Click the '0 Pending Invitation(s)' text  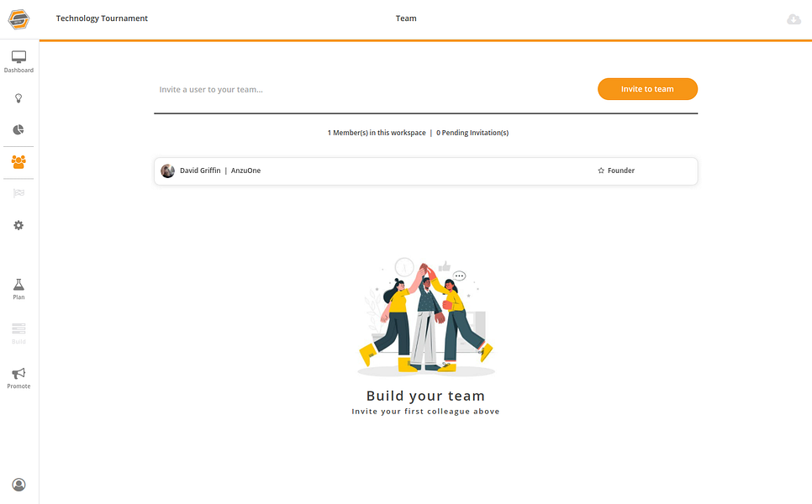472,133
